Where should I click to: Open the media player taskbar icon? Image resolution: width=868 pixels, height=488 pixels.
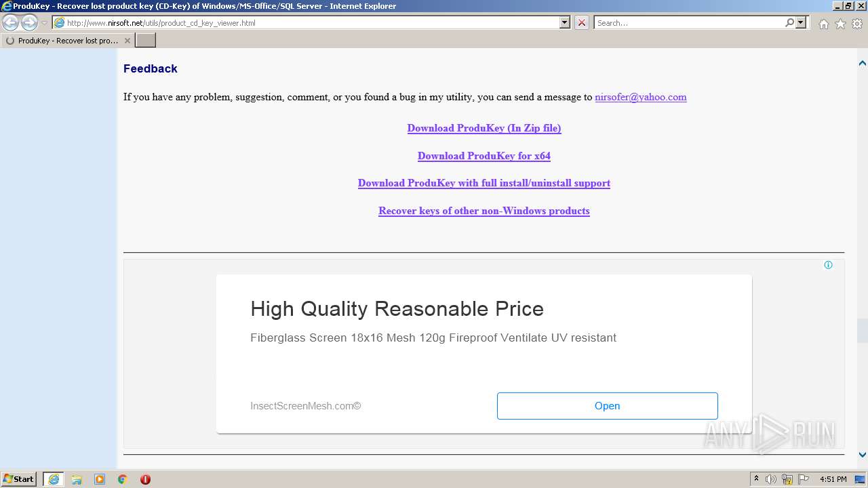click(x=100, y=479)
